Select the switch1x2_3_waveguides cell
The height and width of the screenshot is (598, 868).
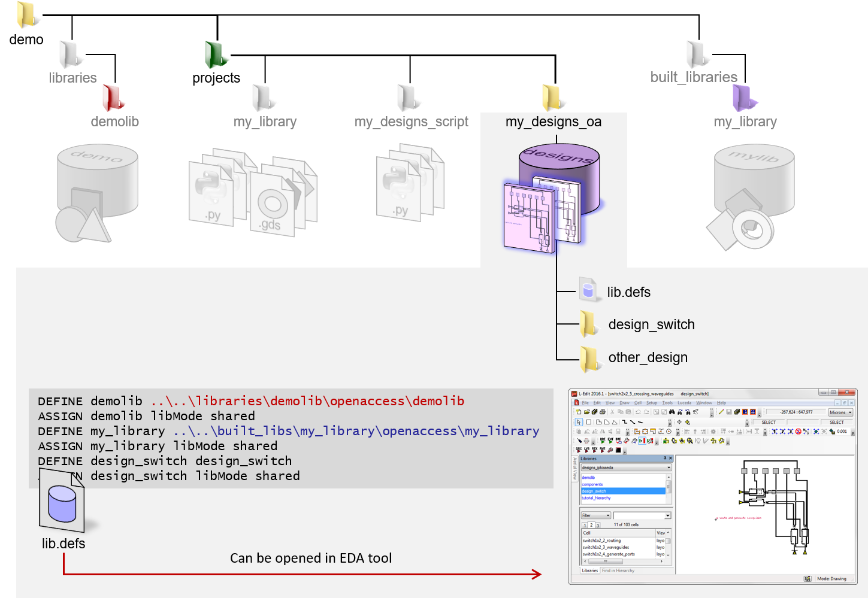(606, 547)
